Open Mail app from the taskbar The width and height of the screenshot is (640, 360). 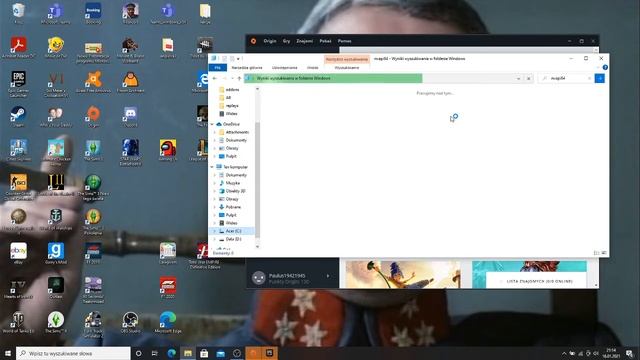(x=220, y=353)
